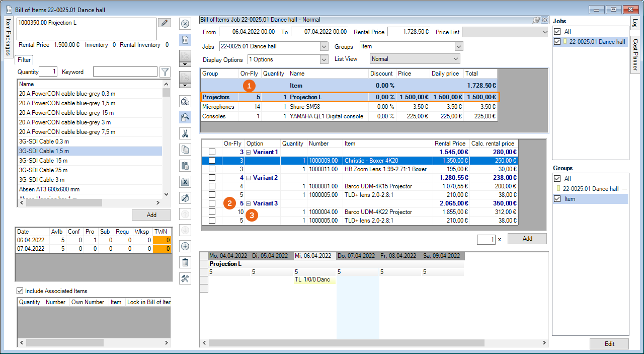Click the scissors cut icon in toolbar
This screenshot has width=644, height=354.
pyautogui.click(x=185, y=133)
